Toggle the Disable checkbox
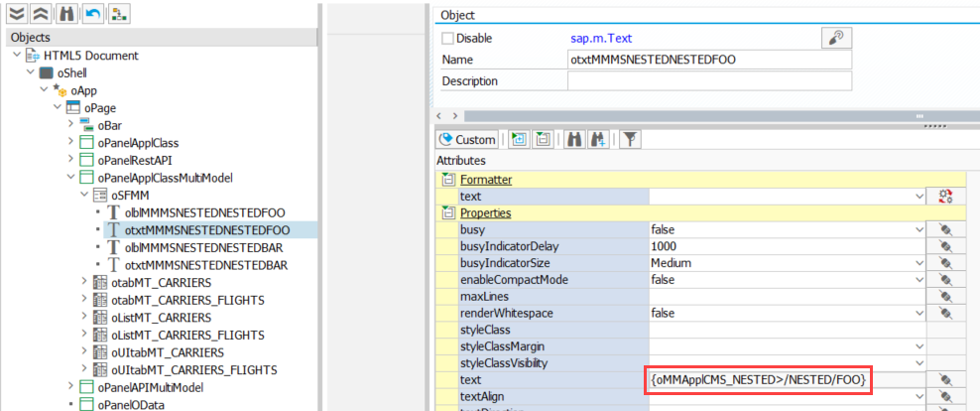 (447, 38)
